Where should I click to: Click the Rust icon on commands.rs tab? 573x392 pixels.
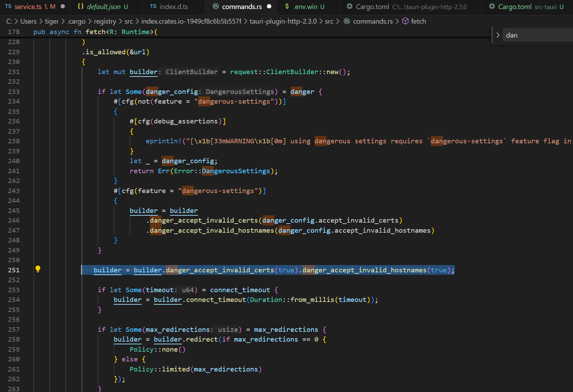[216, 7]
